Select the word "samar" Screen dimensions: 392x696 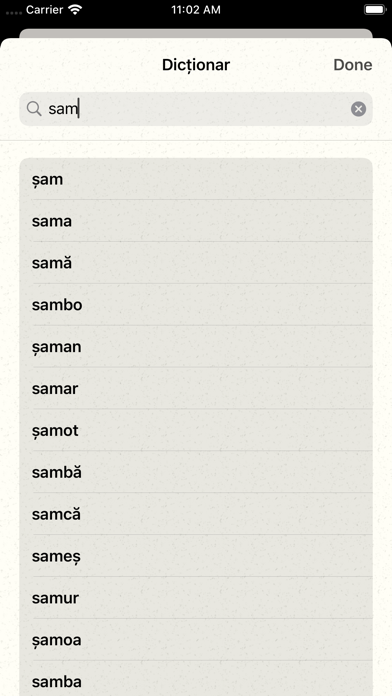coord(196,388)
